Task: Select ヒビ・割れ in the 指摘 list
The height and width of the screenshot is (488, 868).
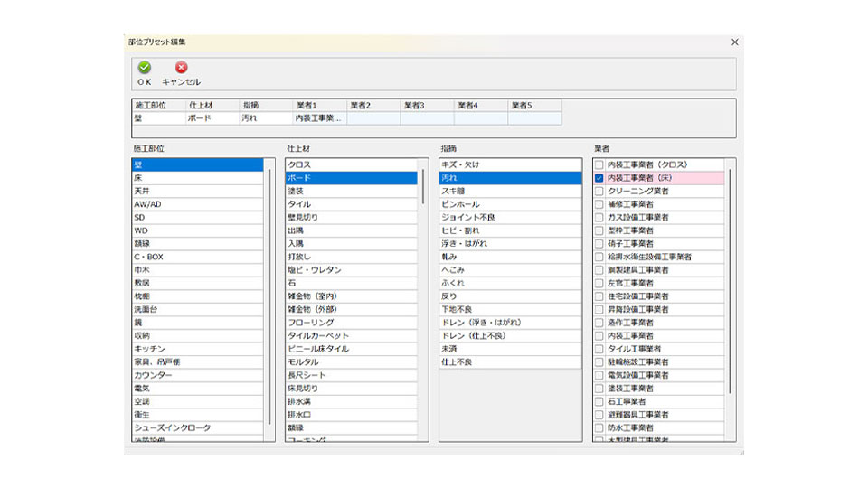Action: pos(510,230)
